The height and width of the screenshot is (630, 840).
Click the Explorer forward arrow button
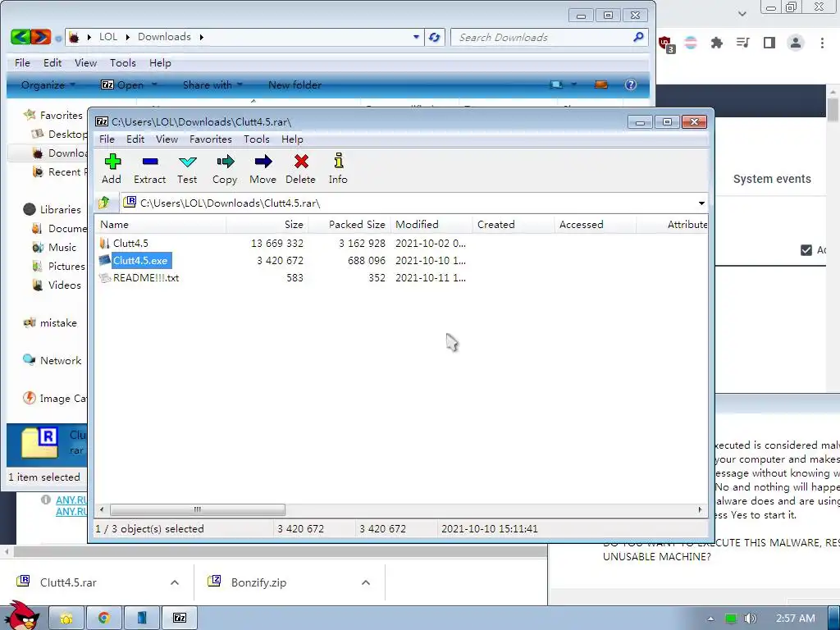coord(41,37)
